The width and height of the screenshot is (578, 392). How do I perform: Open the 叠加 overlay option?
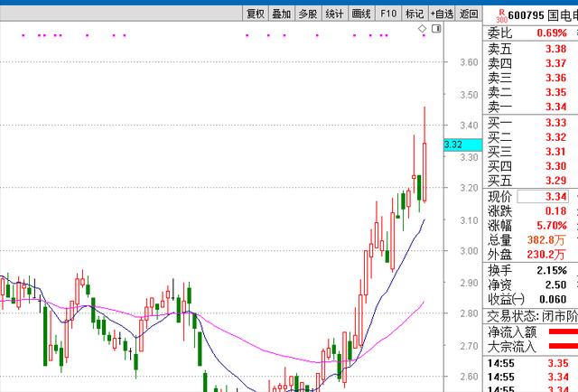tap(282, 14)
